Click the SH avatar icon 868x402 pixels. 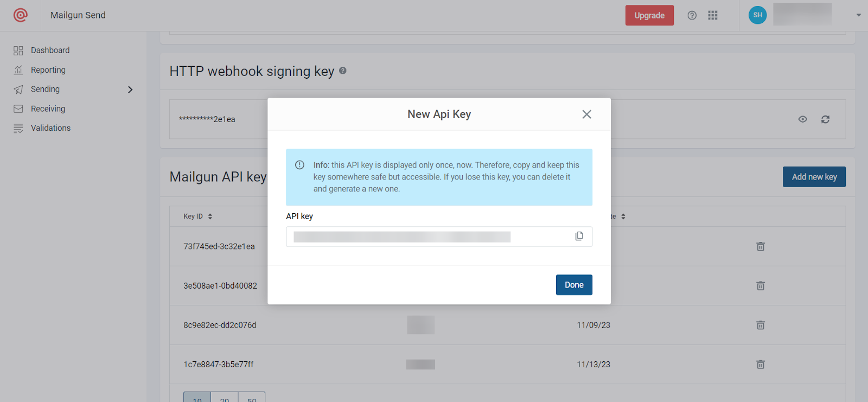(x=757, y=15)
